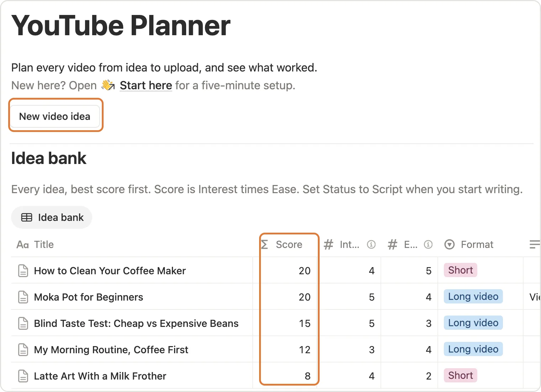
Task: Click the hash icon of the E... column
Action: 393,244
